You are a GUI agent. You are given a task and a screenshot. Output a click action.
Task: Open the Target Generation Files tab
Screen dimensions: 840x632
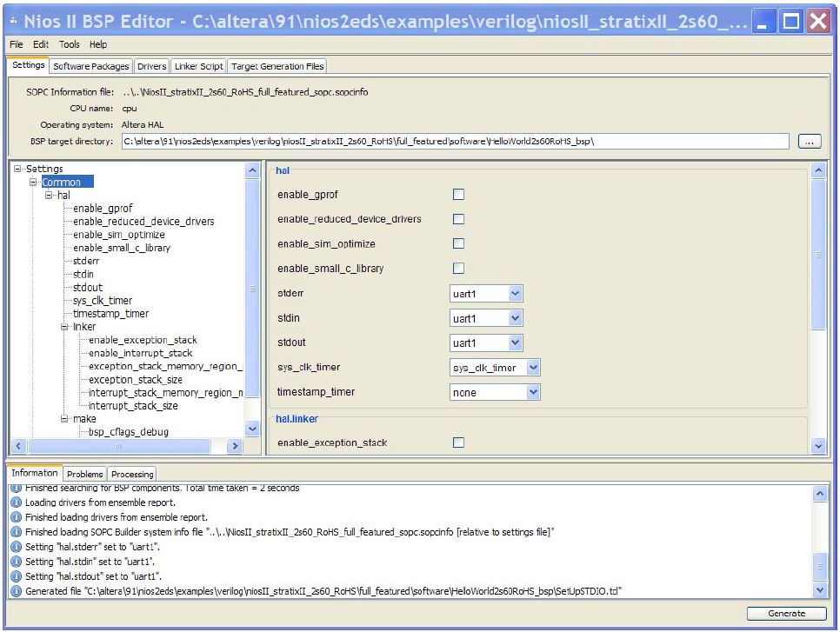(x=277, y=66)
